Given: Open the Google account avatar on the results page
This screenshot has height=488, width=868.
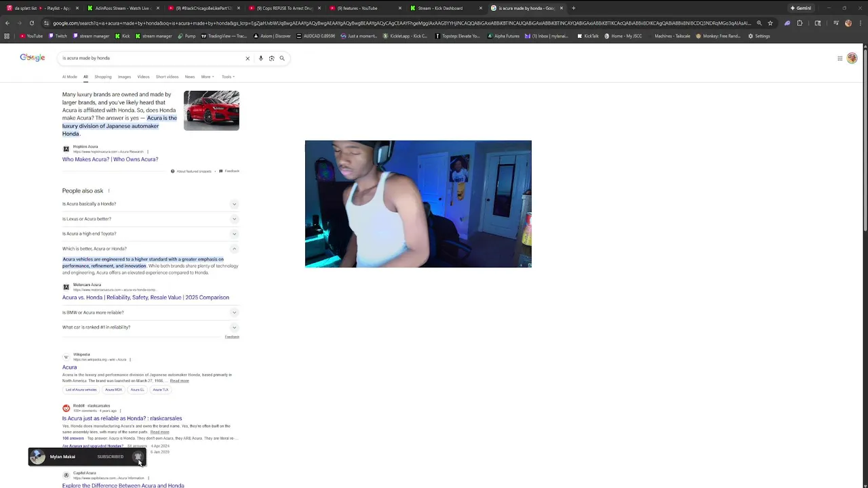Looking at the screenshot, I should (852, 58).
